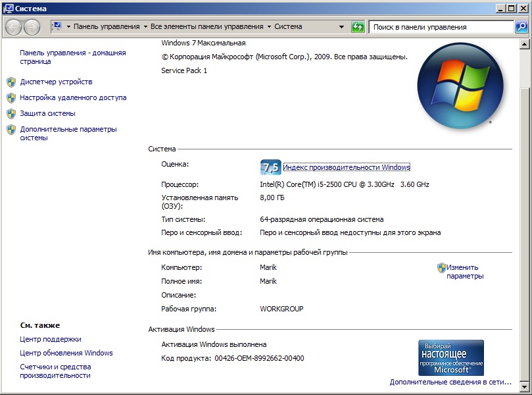The width and height of the screenshot is (532, 395).
Task: Click the Поиск в панели управления search field
Action: click(x=441, y=27)
